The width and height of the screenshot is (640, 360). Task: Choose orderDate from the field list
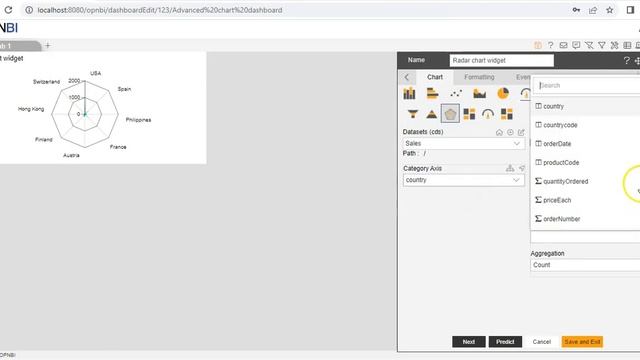click(x=585, y=144)
